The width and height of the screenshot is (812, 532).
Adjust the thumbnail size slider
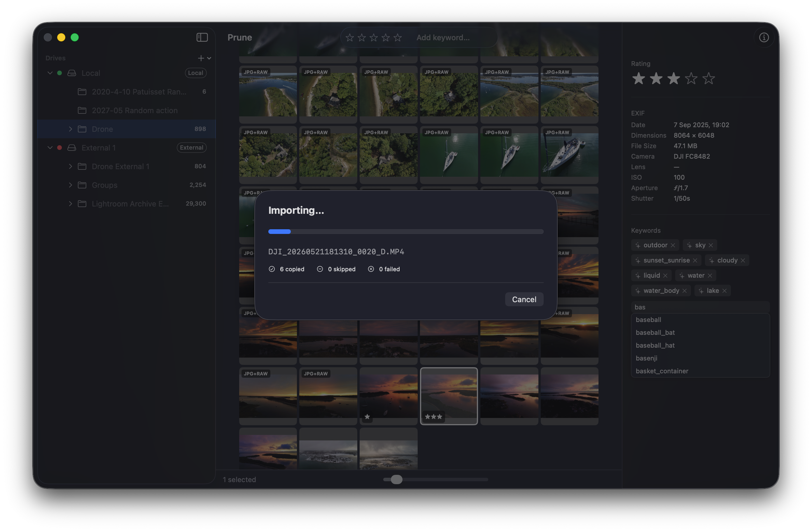(x=396, y=480)
